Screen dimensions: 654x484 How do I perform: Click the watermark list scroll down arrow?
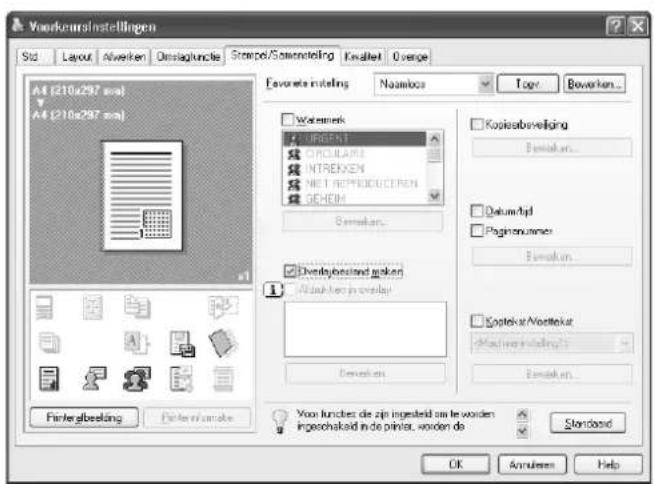coord(435,196)
